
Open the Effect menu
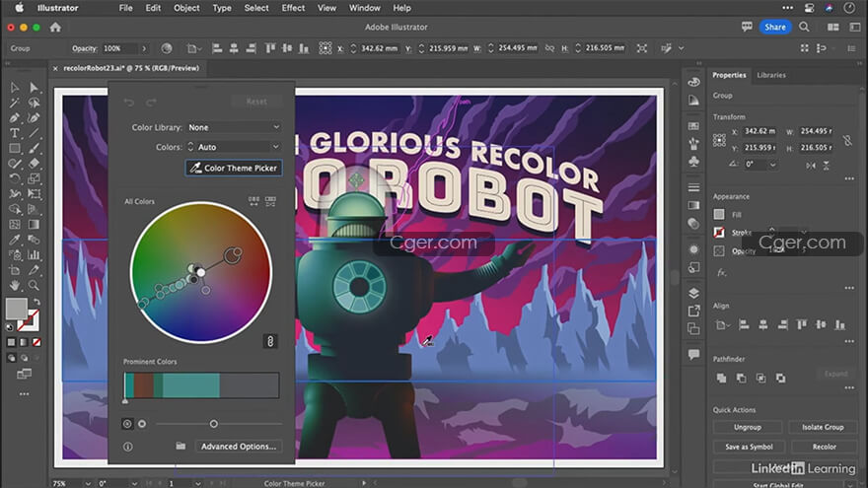click(x=293, y=8)
